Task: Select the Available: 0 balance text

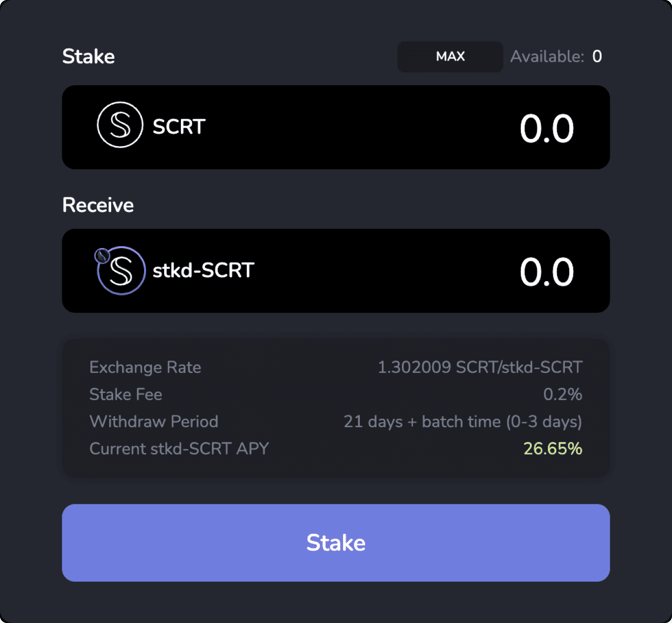Action: coord(555,56)
